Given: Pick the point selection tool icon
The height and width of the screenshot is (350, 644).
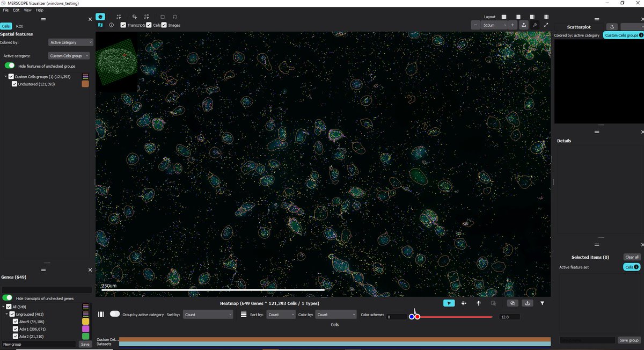Looking at the screenshot, I should point(119,17).
